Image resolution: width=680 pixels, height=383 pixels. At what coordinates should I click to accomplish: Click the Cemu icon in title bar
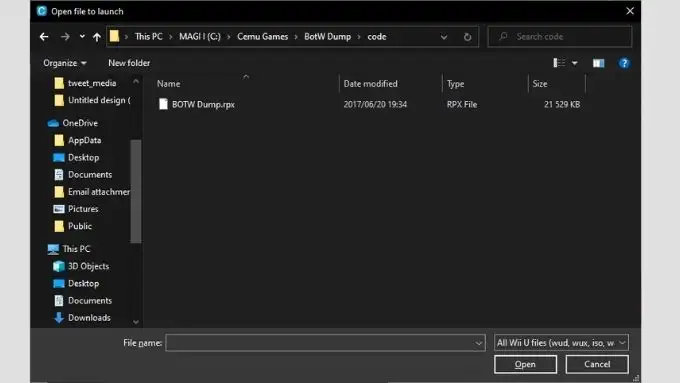[x=42, y=11]
